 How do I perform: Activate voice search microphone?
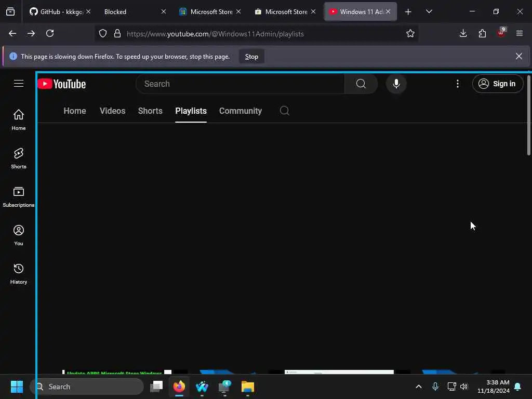pos(396,84)
